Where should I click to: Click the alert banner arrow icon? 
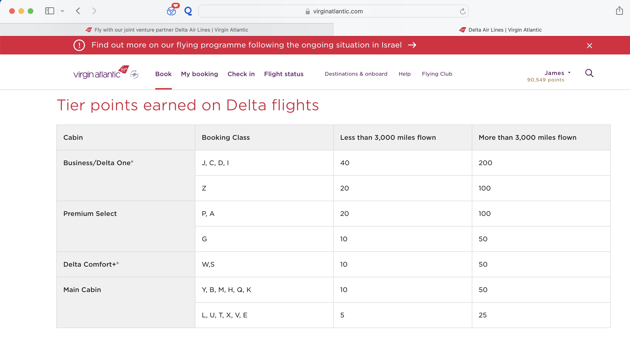(412, 45)
